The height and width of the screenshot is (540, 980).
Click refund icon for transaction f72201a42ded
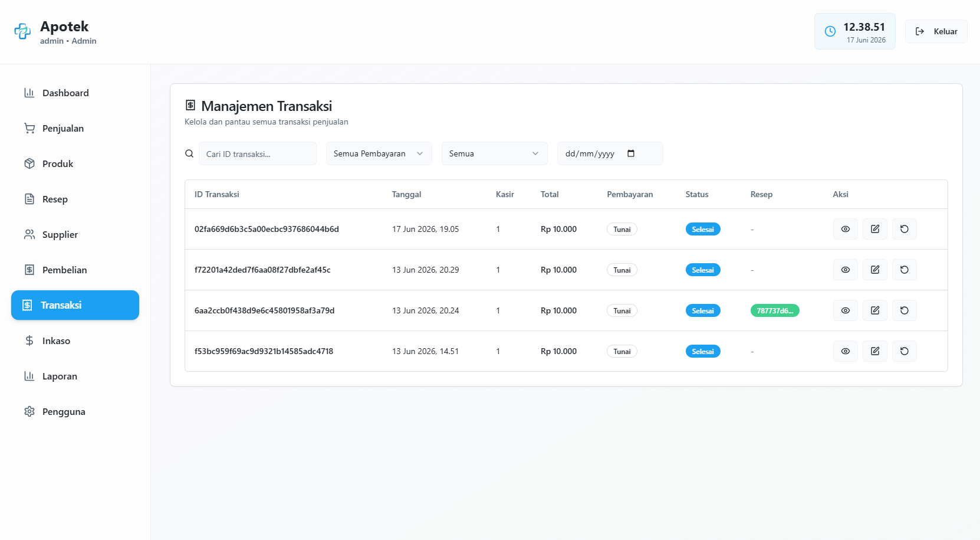tap(905, 270)
